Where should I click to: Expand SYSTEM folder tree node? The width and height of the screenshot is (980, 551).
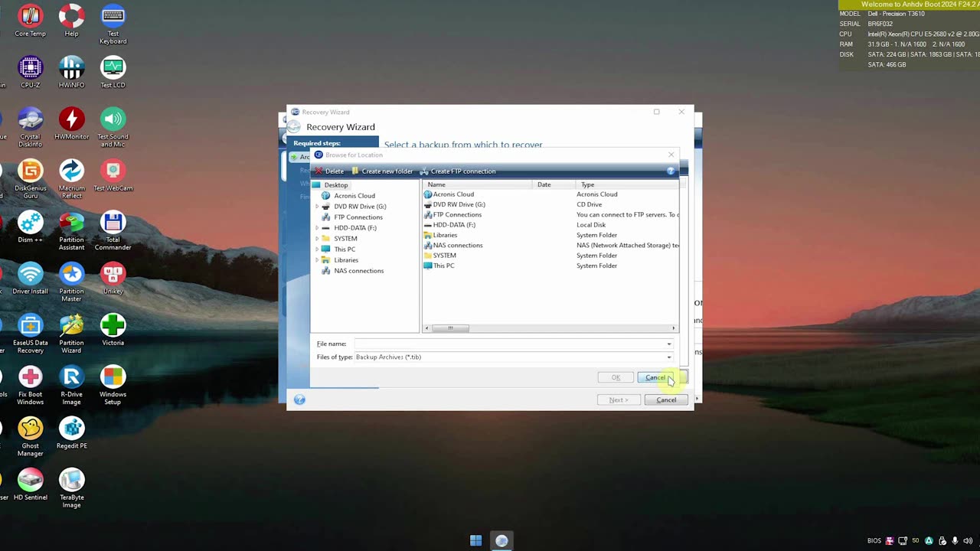pos(317,239)
